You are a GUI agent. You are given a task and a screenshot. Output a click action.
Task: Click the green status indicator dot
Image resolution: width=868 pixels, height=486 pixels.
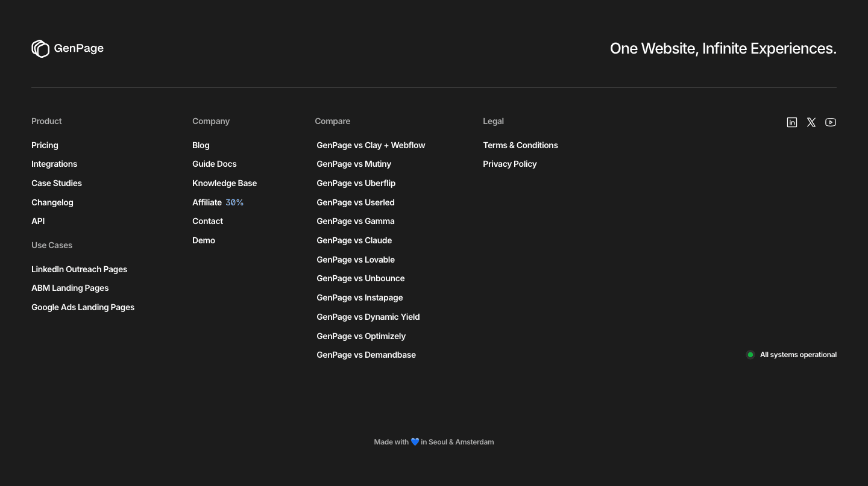[x=750, y=355]
